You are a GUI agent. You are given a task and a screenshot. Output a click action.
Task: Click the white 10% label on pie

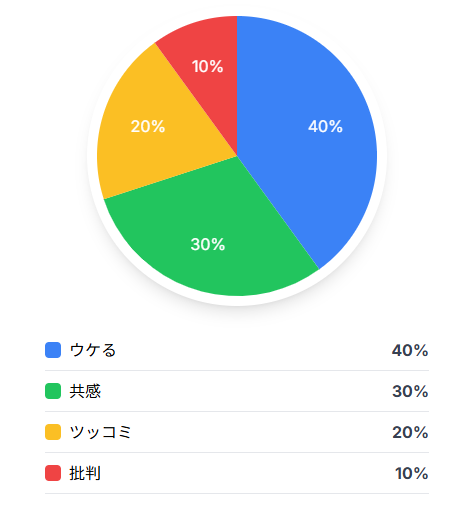click(x=207, y=66)
